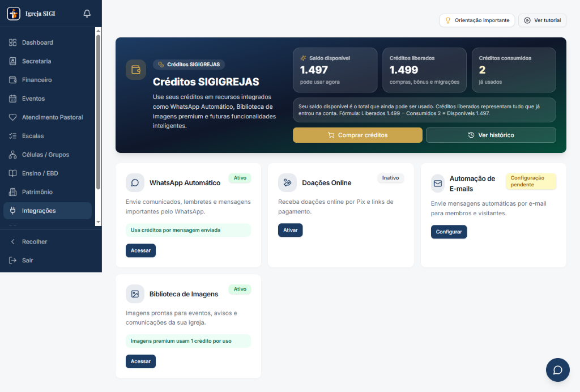Click the Ativo badge on WhatsApp Automático
Viewport: 580px width, 392px height.
(x=240, y=178)
